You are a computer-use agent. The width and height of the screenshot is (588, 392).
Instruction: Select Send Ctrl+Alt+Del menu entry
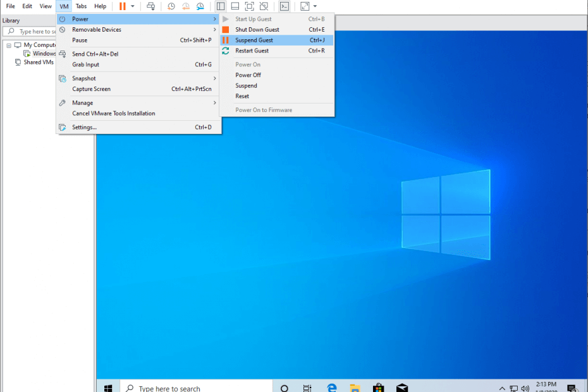click(138, 54)
